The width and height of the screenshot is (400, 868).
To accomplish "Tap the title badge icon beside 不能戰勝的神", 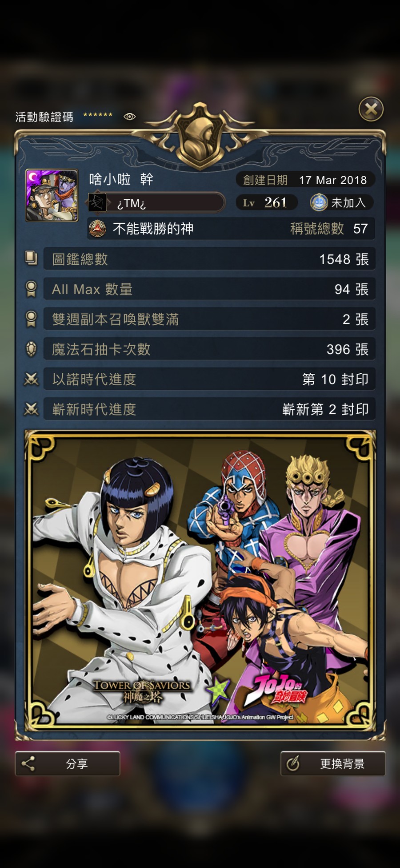I will (97, 229).
